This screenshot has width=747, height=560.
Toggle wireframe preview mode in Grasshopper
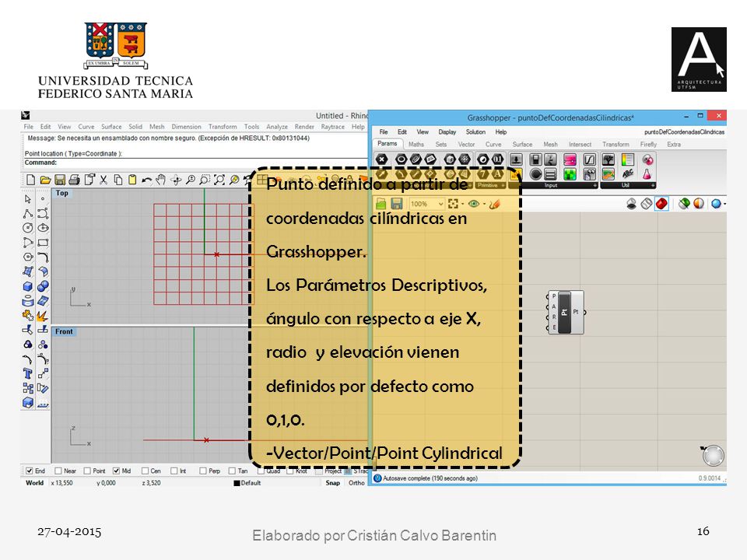pos(646,204)
